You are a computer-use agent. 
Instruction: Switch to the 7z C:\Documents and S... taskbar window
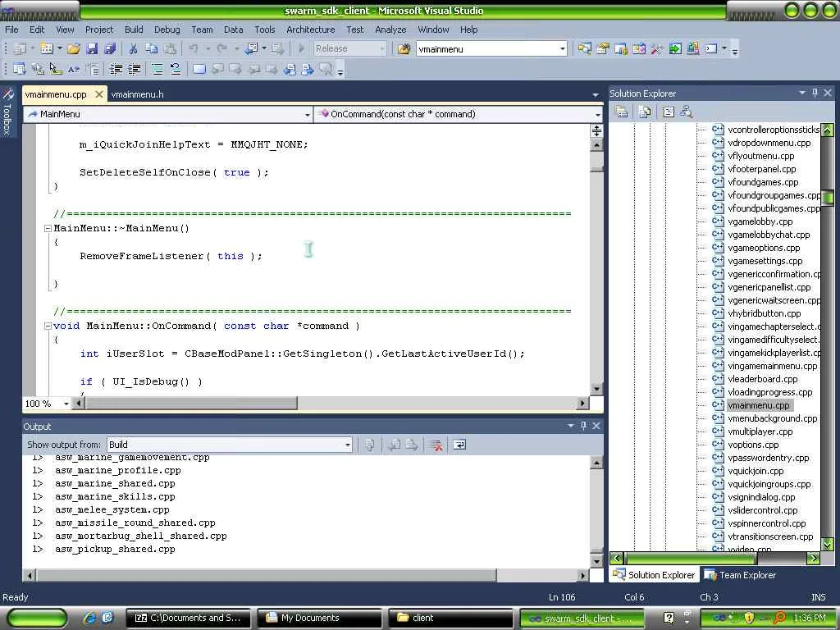188,619
